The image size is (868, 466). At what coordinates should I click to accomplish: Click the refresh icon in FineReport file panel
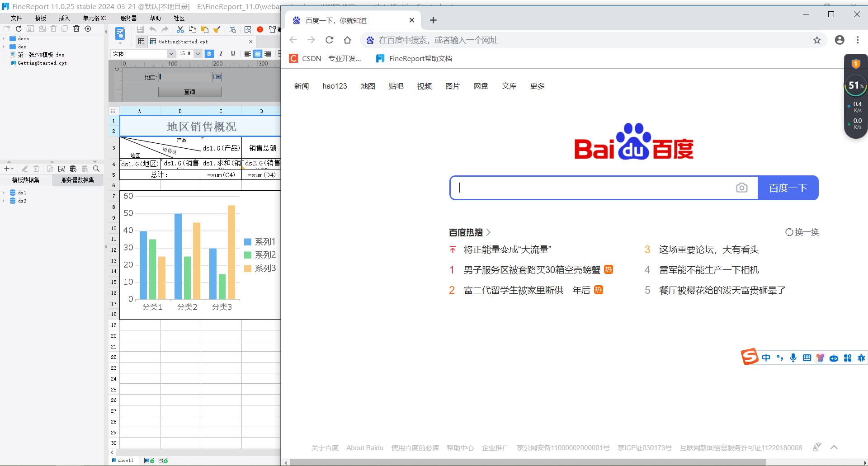(x=19, y=28)
